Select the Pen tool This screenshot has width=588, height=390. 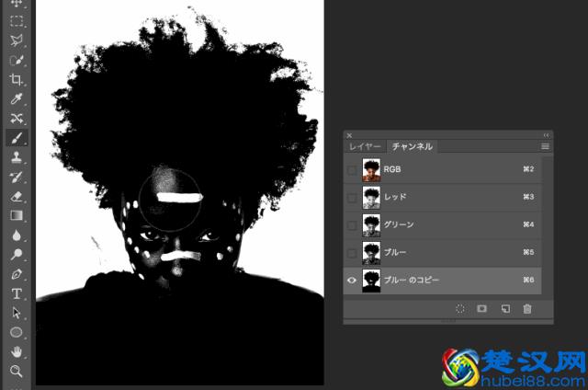[x=17, y=274]
